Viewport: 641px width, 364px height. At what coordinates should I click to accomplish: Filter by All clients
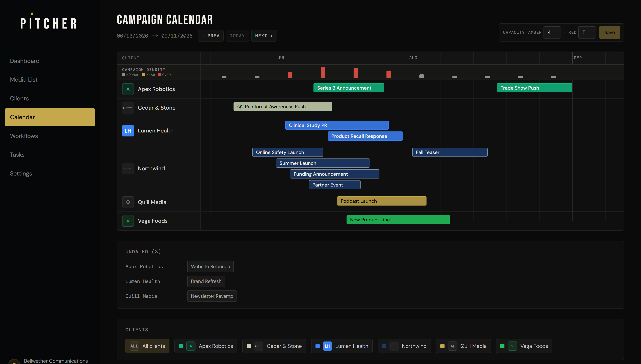click(147, 346)
